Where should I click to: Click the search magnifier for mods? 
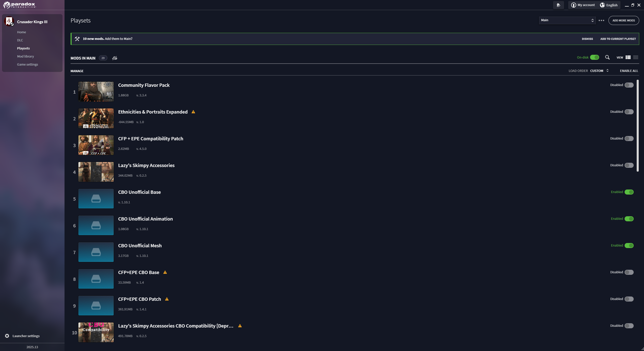coord(607,57)
